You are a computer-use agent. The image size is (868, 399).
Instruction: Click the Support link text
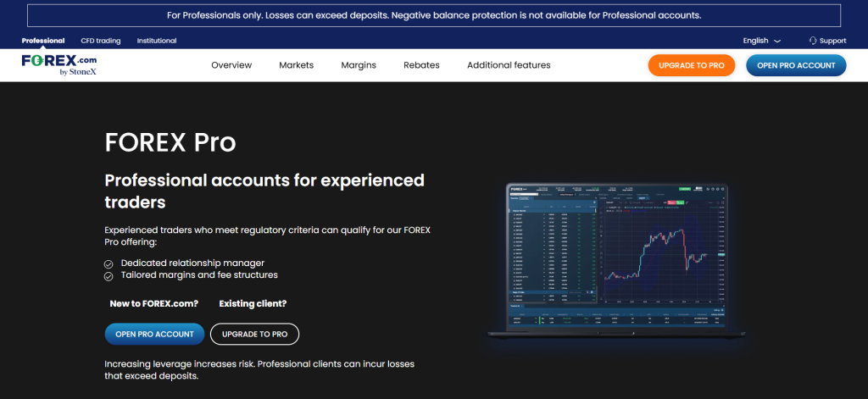pyautogui.click(x=832, y=41)
